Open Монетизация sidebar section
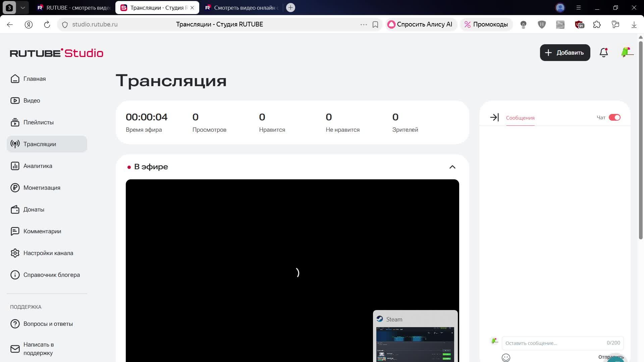This screenshot has height=362, width=644. point(42,188)
